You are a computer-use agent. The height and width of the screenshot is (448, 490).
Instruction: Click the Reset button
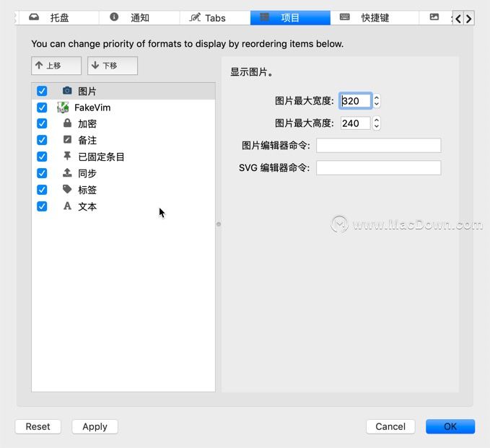pos(38,426)
